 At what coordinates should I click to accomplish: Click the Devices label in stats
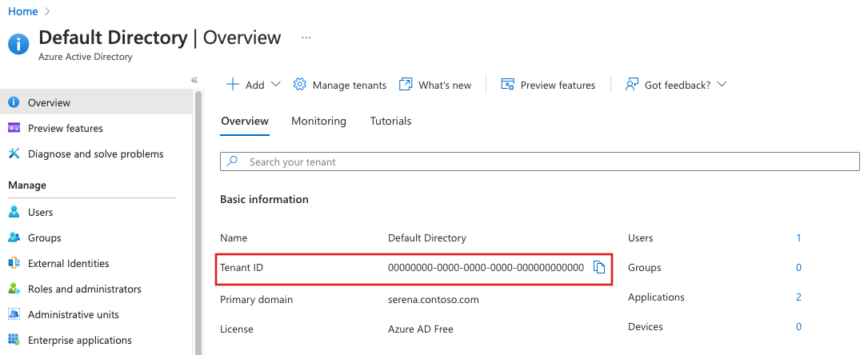coord(646,327)
